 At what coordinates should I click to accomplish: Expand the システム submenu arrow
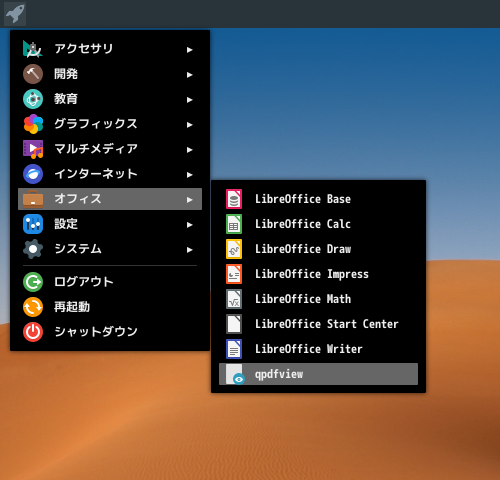[190, 250]
